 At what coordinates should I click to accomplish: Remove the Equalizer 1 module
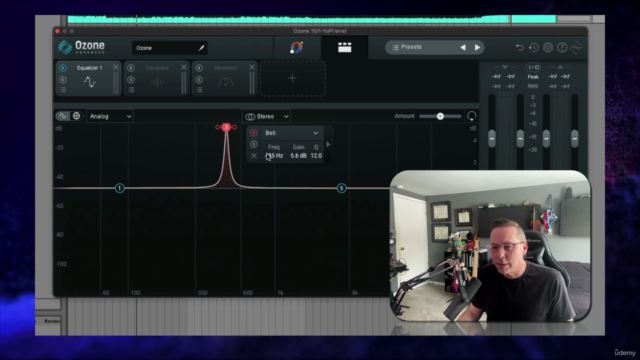tap(116, 67)
